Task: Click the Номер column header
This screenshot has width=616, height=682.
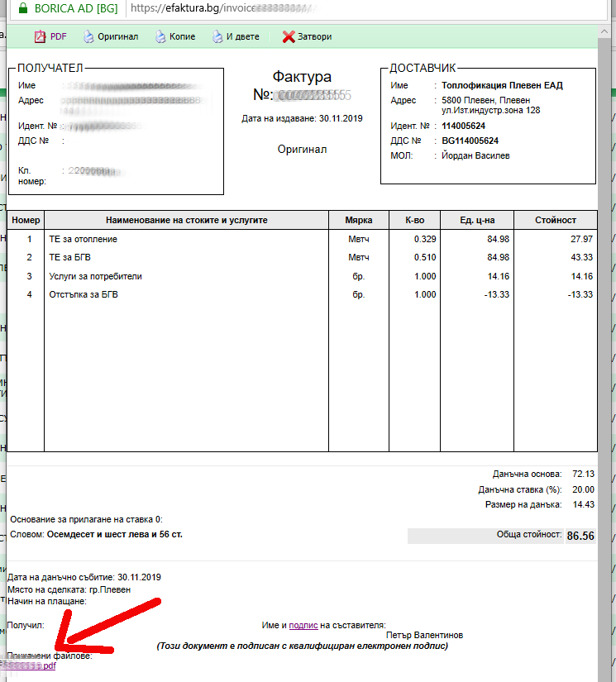Action: click(26, 220)
